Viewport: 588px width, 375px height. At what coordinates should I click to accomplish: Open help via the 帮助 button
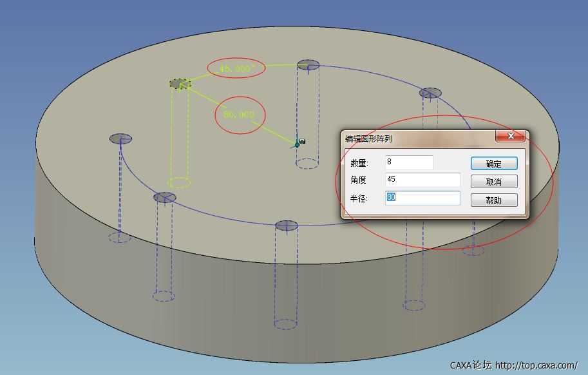click(x=493, y=200)
